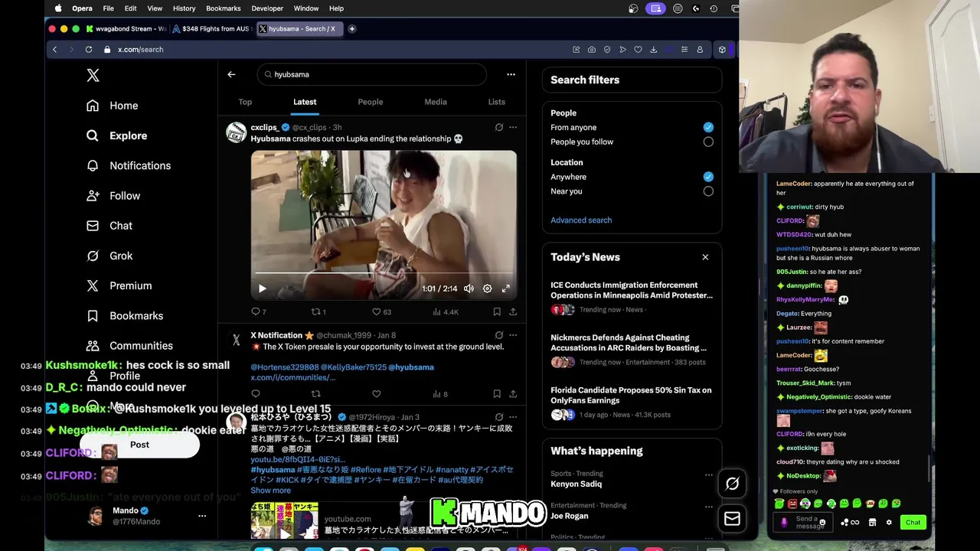Like the cxclips_ post with 63 likes
This screenshot has width=980, height=551.
(x=381, y=311)
